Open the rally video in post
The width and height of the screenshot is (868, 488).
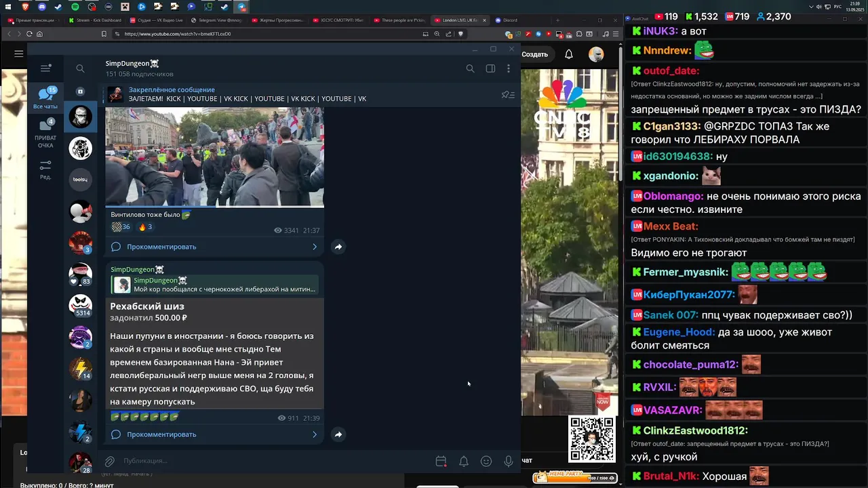tap(214, 156)
